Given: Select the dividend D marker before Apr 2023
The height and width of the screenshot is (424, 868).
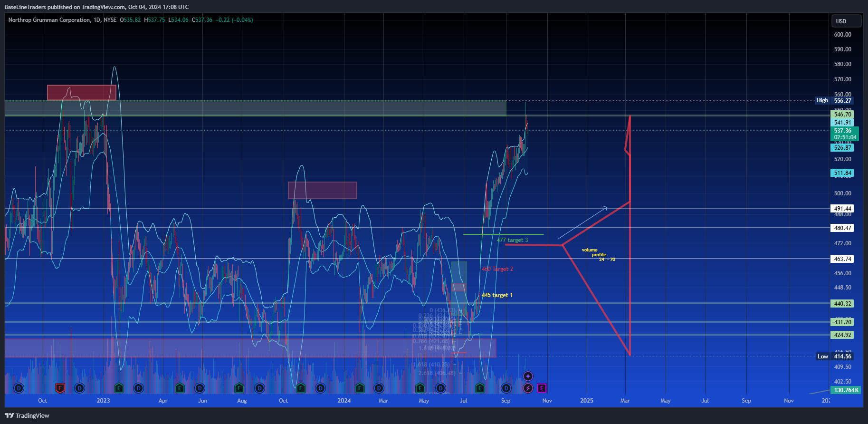Looking at the screenshot, I should [x=138, y=388].
